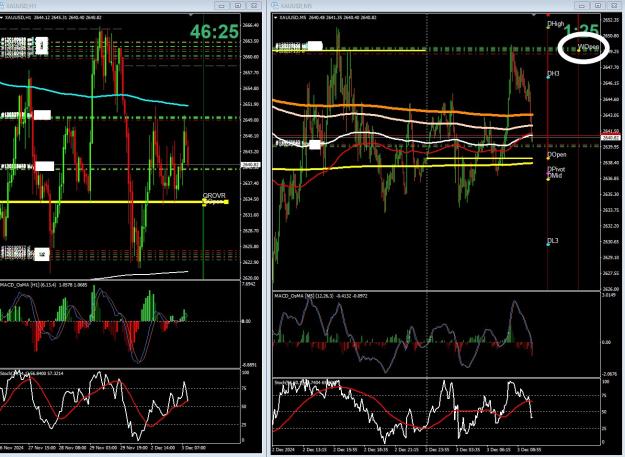Image resolution: width=625 pixels, height=457 pixels.
Task: Click the 2626.00 price on M5 axis
Action: pos(611,289)
